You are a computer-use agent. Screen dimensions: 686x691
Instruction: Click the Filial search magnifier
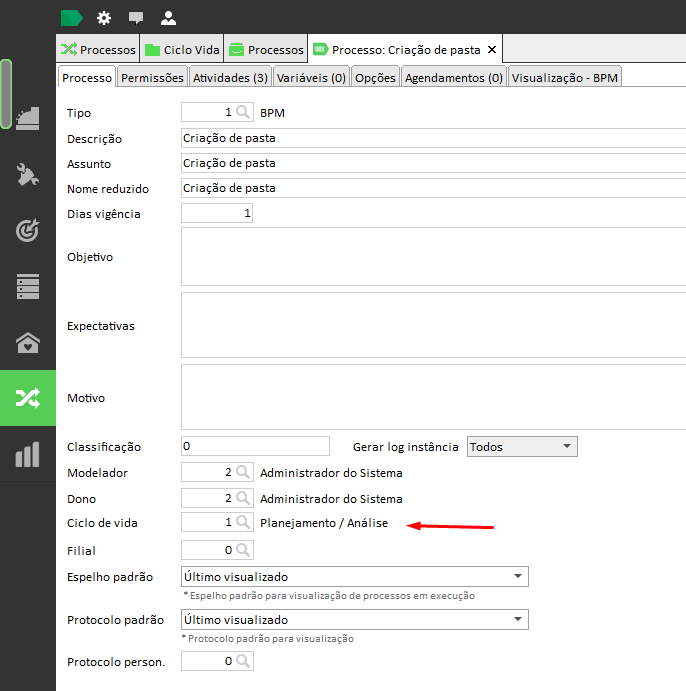point(243,550)
